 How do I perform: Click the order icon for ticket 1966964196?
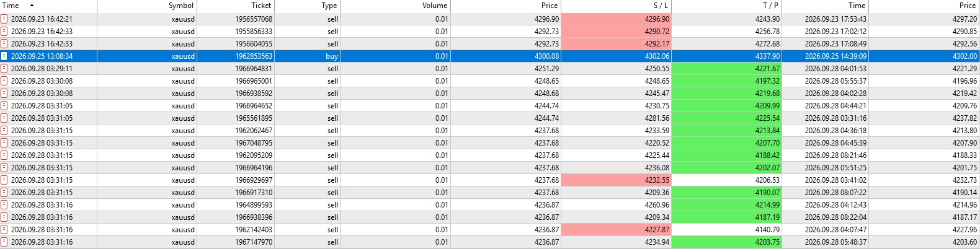4,168
